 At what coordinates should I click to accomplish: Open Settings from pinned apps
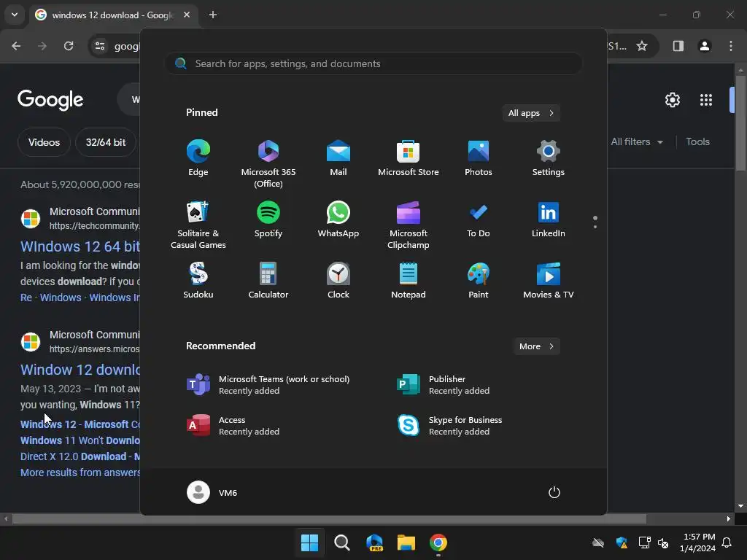[549, 158]
